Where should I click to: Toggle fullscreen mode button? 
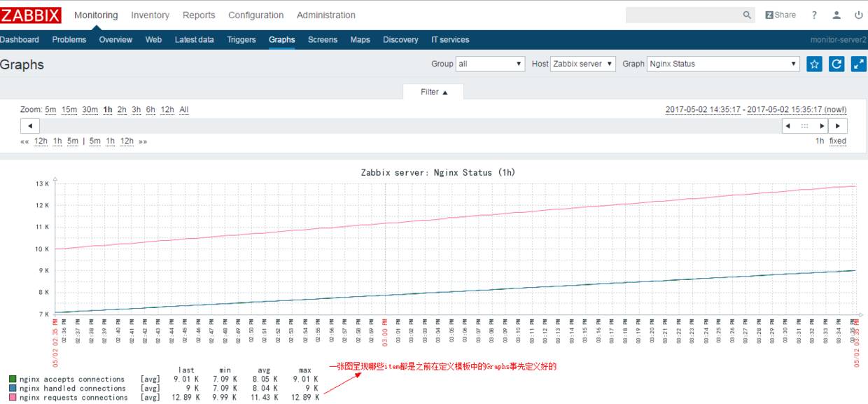click(x=859, y=64)
